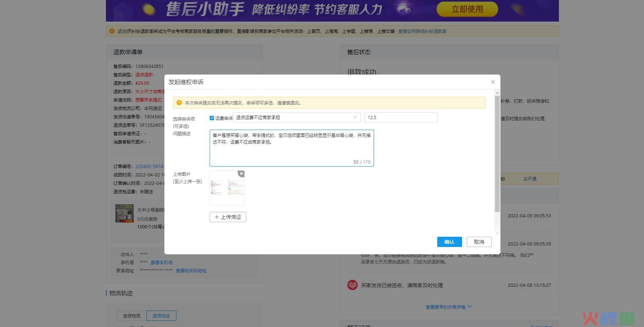Remove the uploaded image via X icon
644x327 pixels.
click(x=241, y=174)
